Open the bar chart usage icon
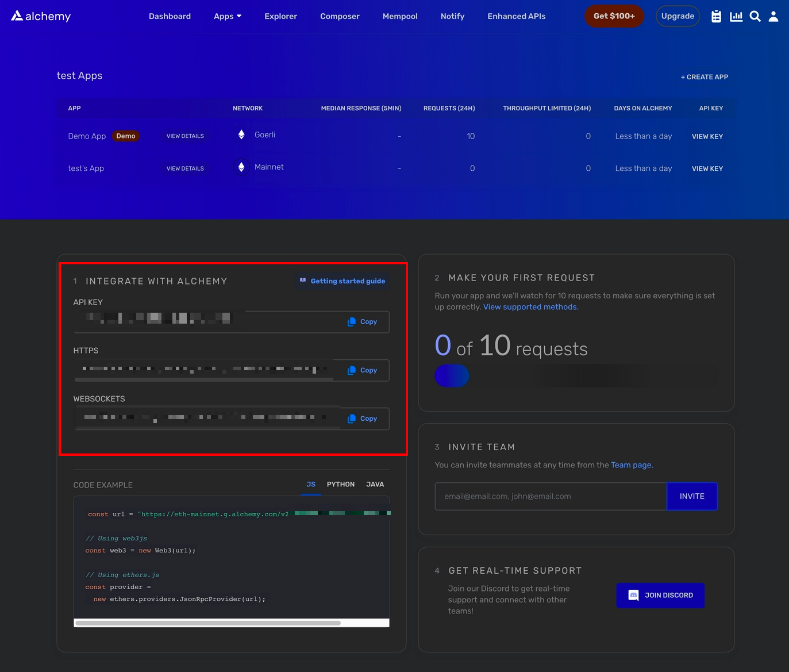 (736, 17)
